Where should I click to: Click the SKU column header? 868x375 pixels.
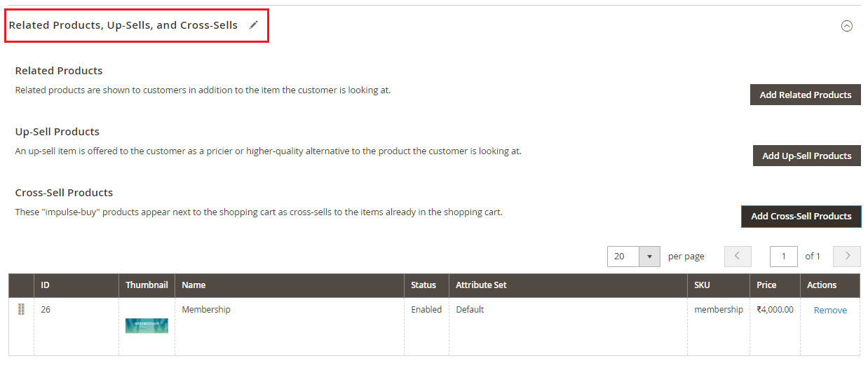coord(719,285)
